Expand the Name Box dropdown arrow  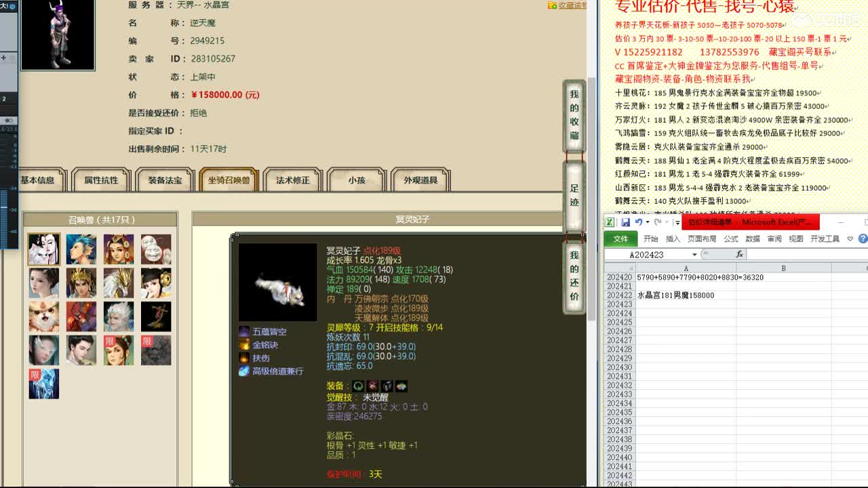(x=694, y=254)
